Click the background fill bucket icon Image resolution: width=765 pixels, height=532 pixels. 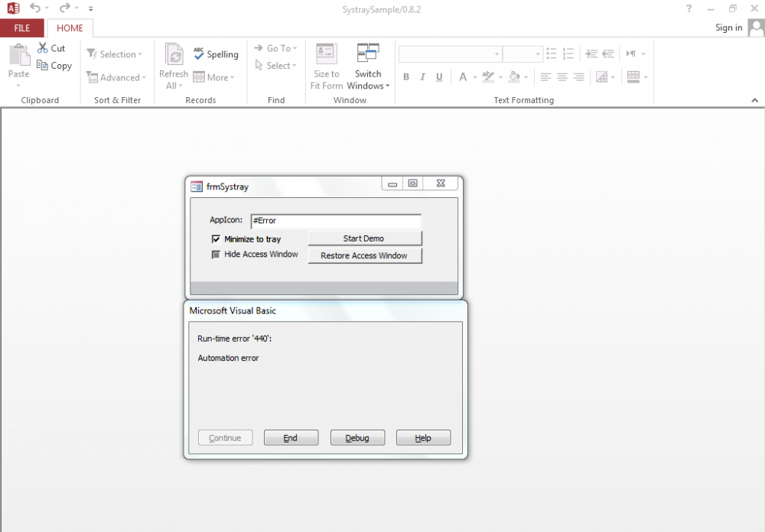point(514,77)
